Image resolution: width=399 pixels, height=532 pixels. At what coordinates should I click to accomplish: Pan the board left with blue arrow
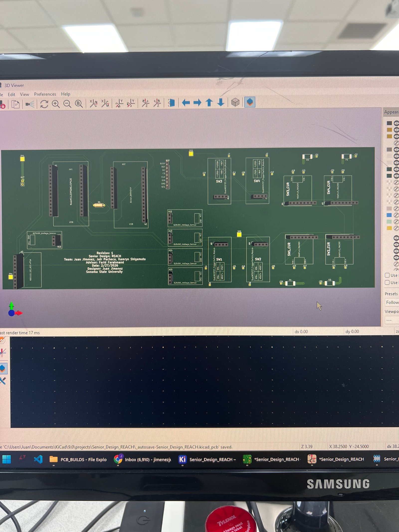(186, 103)
